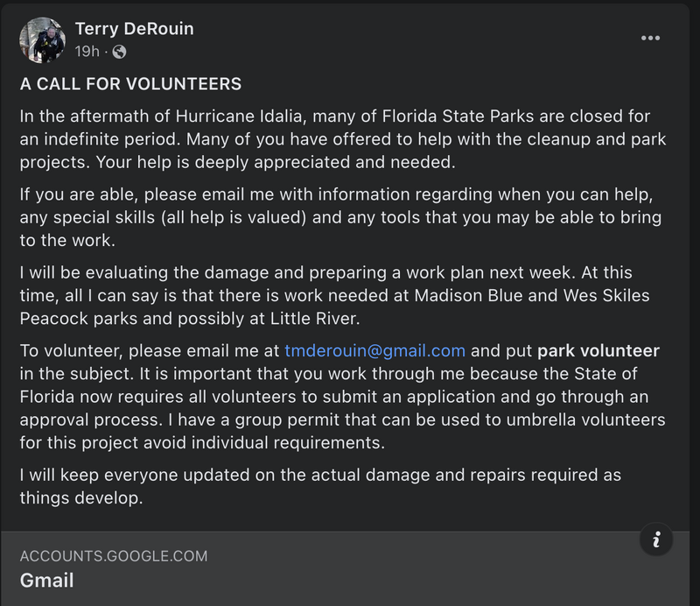This screenshot has height=606, width=700.
Task: Click the tmderouin@gmail.com email link
Action: coord(374,351)
